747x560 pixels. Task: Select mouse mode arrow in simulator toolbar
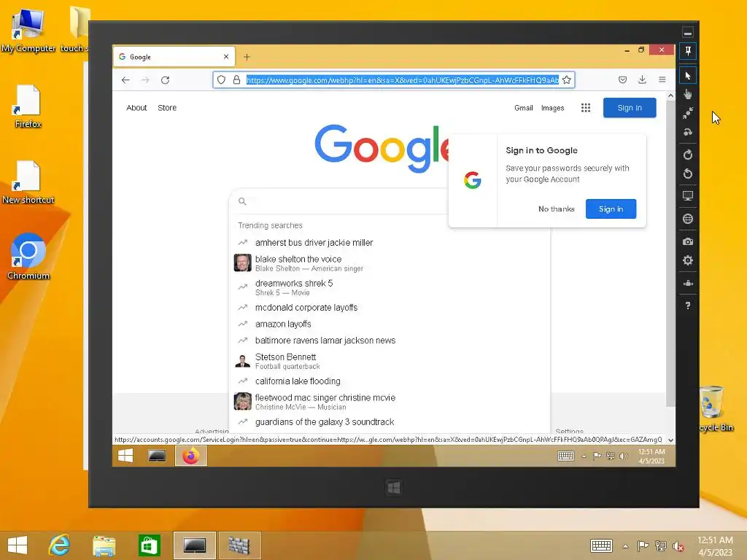(687, 76)
